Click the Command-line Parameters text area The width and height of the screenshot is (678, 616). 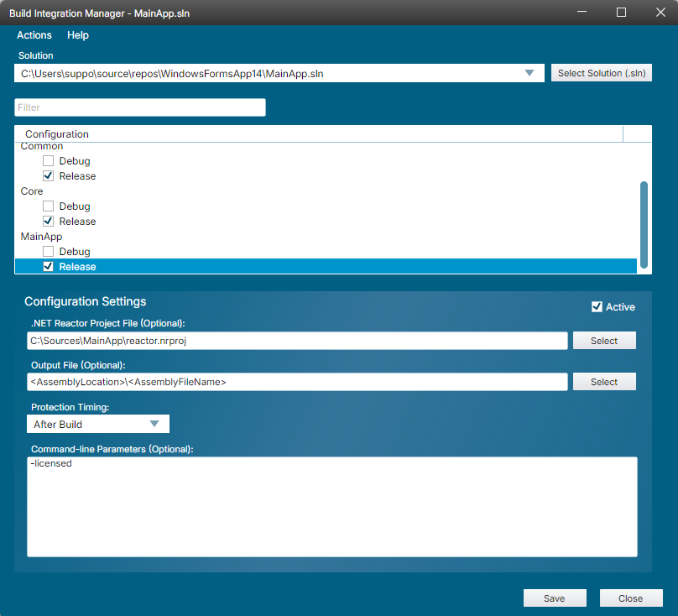(x=331, y=507)
